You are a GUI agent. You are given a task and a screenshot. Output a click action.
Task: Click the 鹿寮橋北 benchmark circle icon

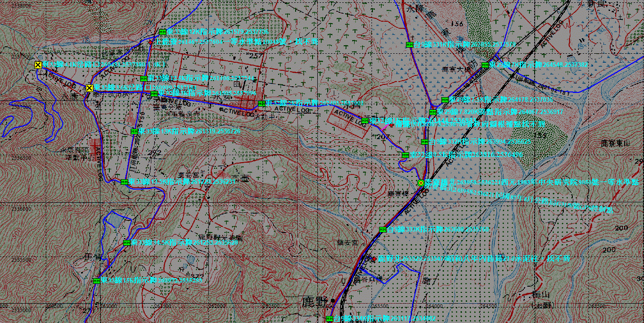tap(421, 182)
